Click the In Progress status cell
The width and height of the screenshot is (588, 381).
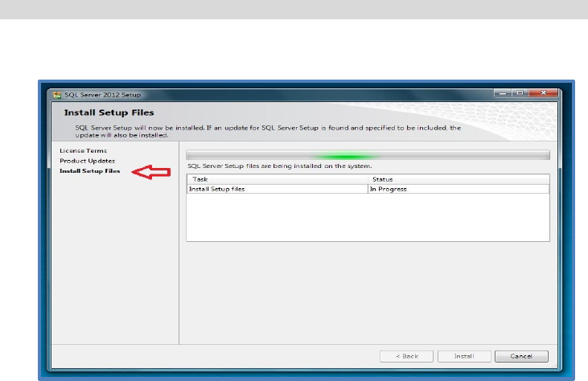click(458, 189)
